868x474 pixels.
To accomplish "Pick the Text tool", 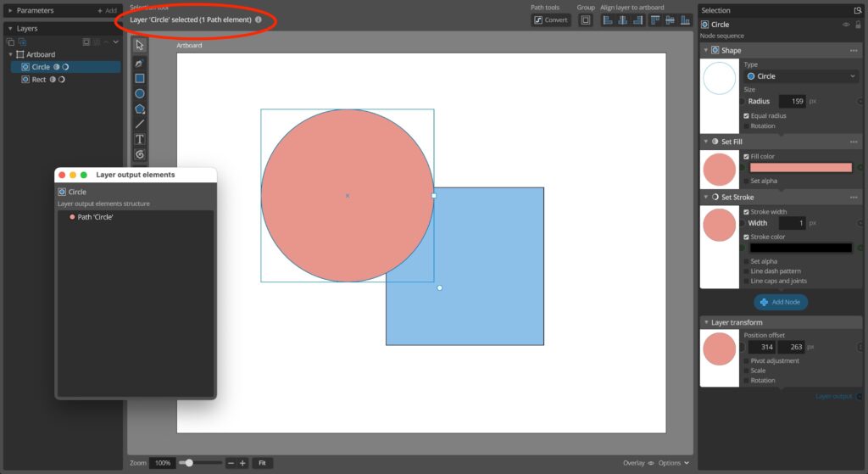I will click(x=140, y=138).
